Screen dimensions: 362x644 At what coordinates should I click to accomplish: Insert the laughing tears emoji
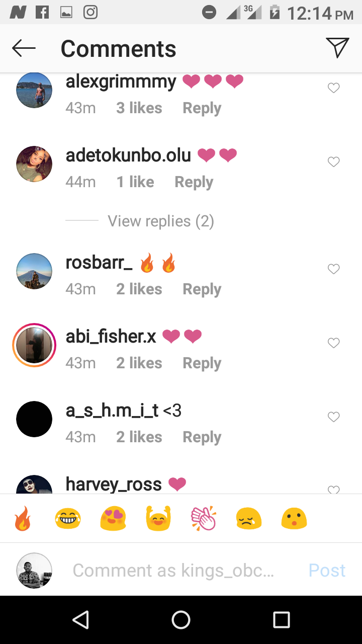tap(68, 519)
